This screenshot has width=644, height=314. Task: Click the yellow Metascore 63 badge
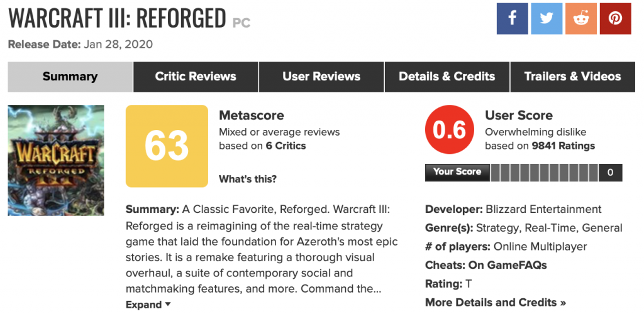point(167,146)
